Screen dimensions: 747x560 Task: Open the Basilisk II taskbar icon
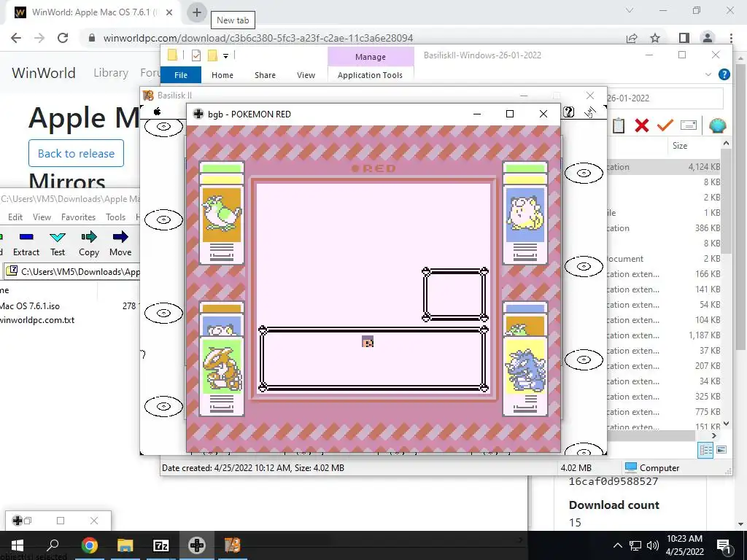pyautogui.click(x=233, y=545)
